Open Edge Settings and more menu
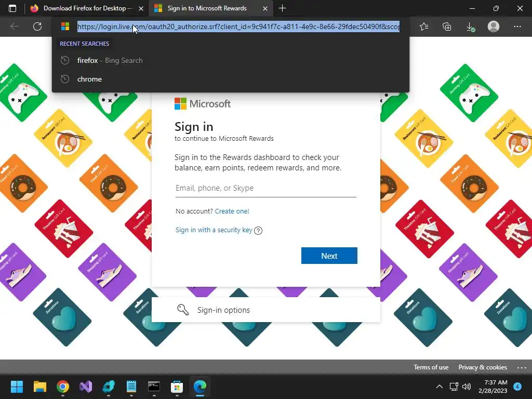The width and height of the screenshot is (532, 399). (517, 26)
